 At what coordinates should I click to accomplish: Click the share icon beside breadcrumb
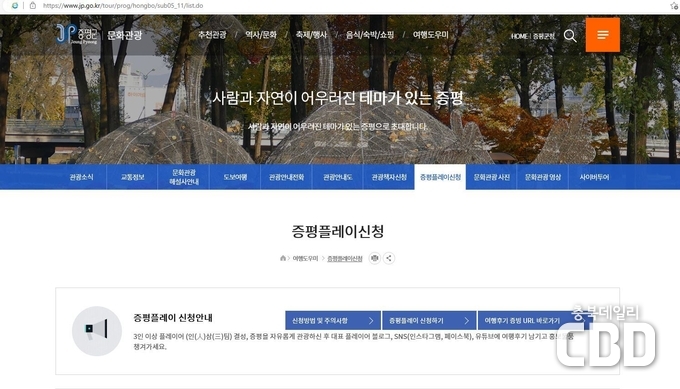coord(389,258)
